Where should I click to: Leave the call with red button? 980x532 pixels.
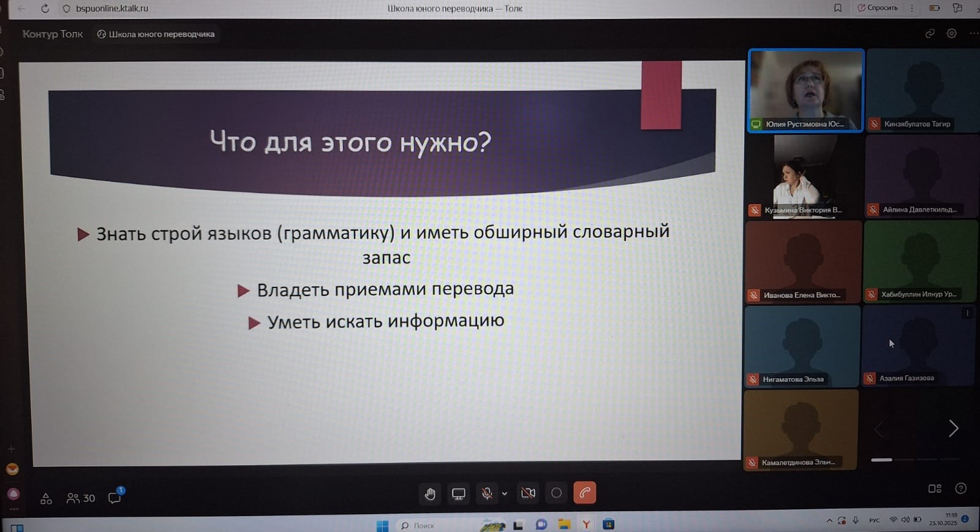click(584, 493)
